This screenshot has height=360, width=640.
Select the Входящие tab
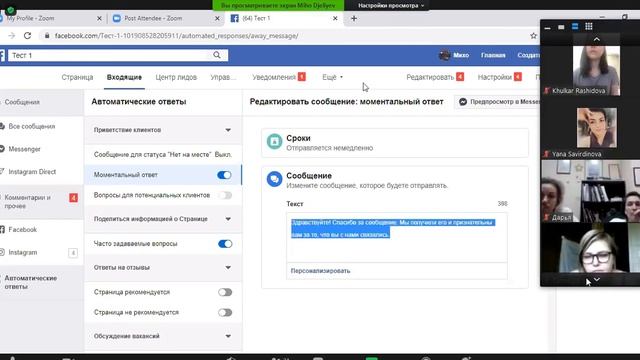coord(124,77)
